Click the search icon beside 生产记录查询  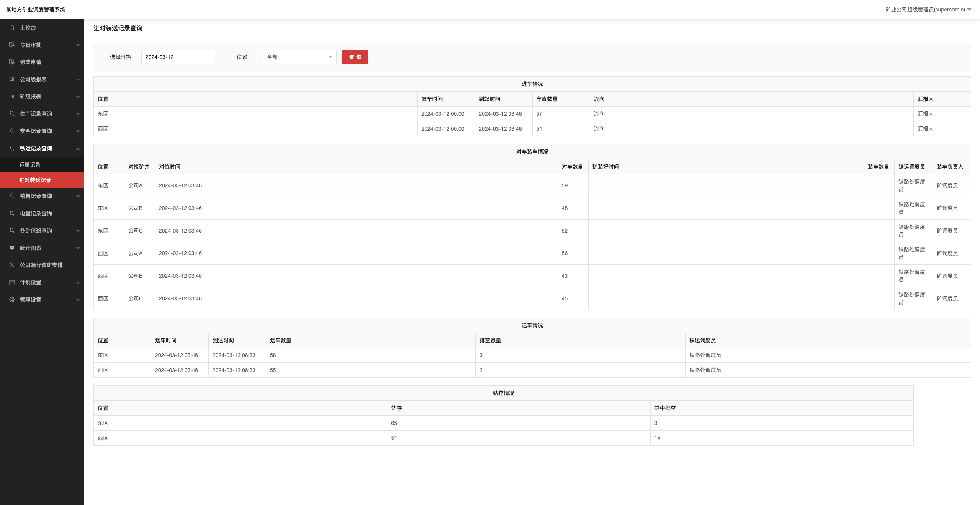tap(12, 114)
